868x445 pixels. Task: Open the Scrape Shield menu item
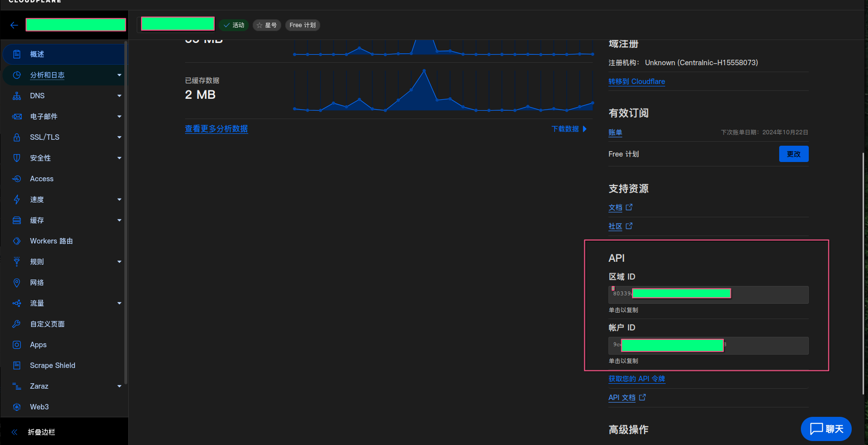(x=64, y=365)
